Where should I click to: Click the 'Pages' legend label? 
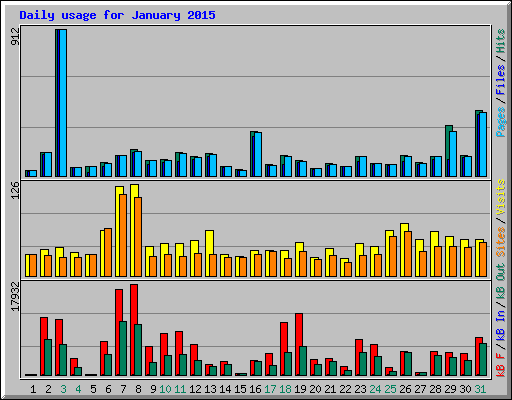pyautogui.click(x=500, y=122)
